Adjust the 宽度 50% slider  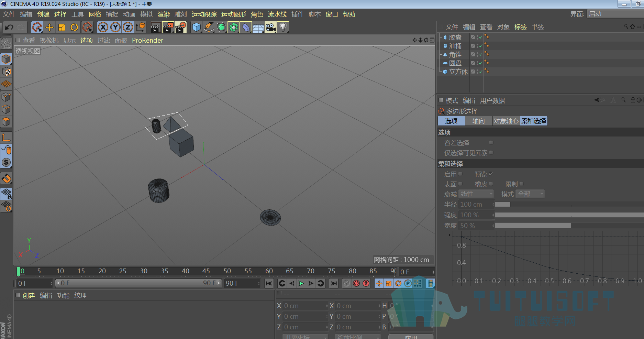click(x=569, y=226)
